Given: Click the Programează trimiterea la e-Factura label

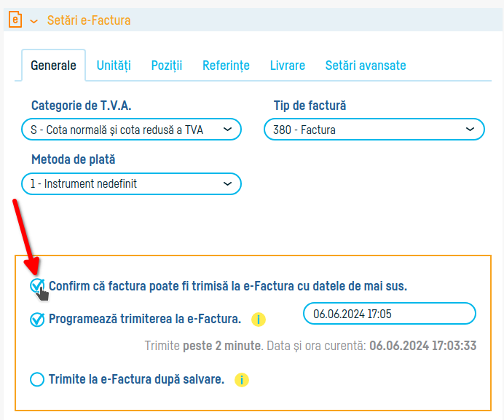Looking at the screenshot, I should tap(144, 319).
